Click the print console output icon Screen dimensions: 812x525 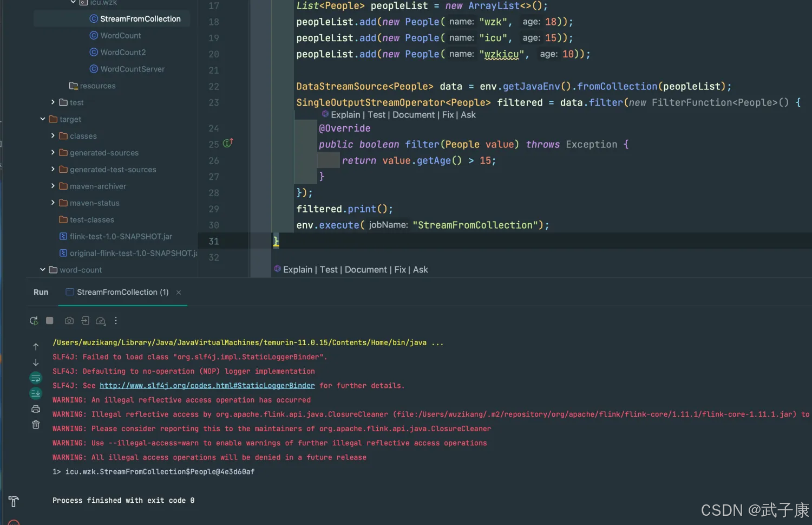click(36, 409)
